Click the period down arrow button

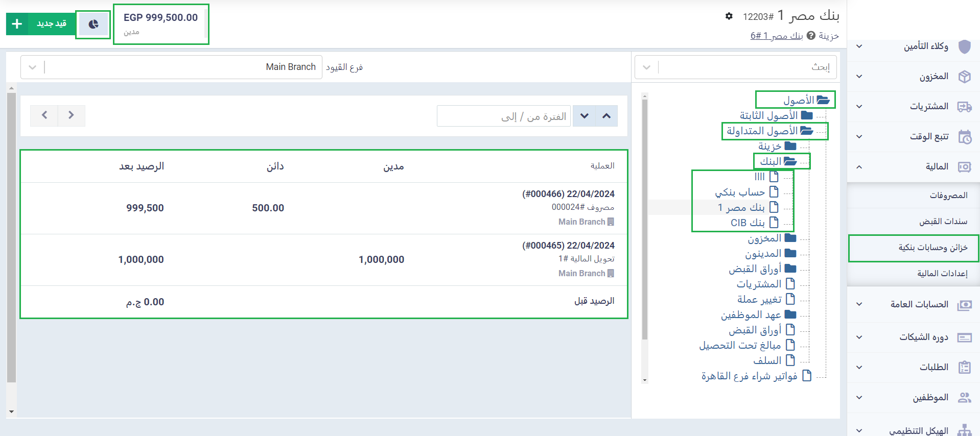585,116
